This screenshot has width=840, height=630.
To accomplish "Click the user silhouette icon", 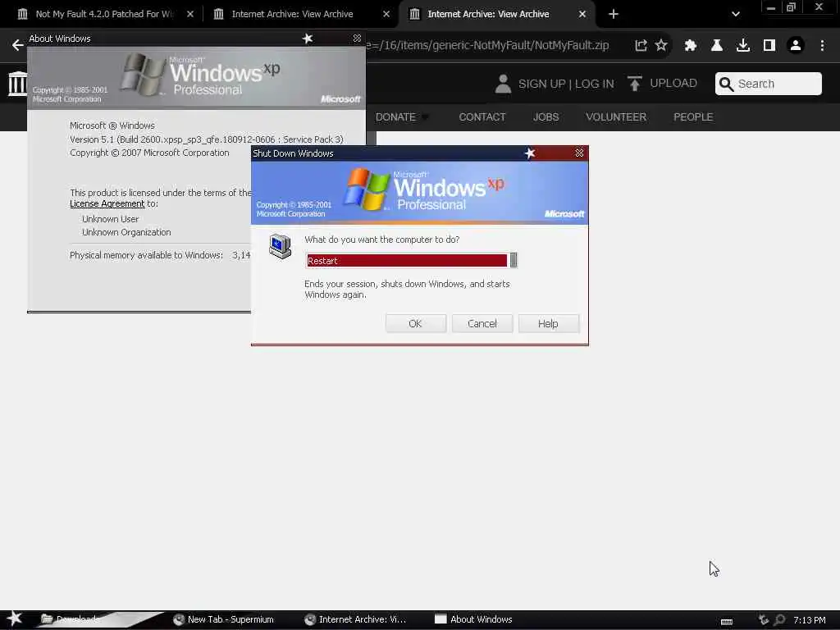I will click(x=503, y=84).
